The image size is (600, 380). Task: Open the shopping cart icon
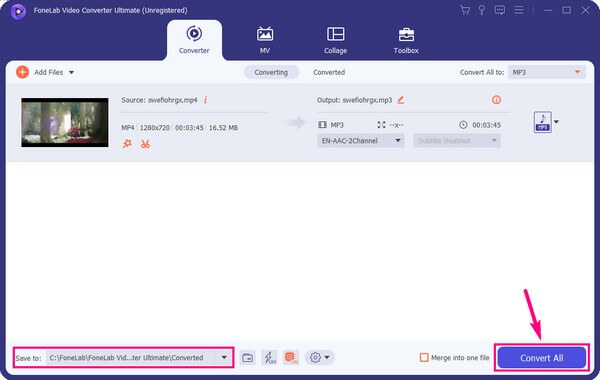465,10
